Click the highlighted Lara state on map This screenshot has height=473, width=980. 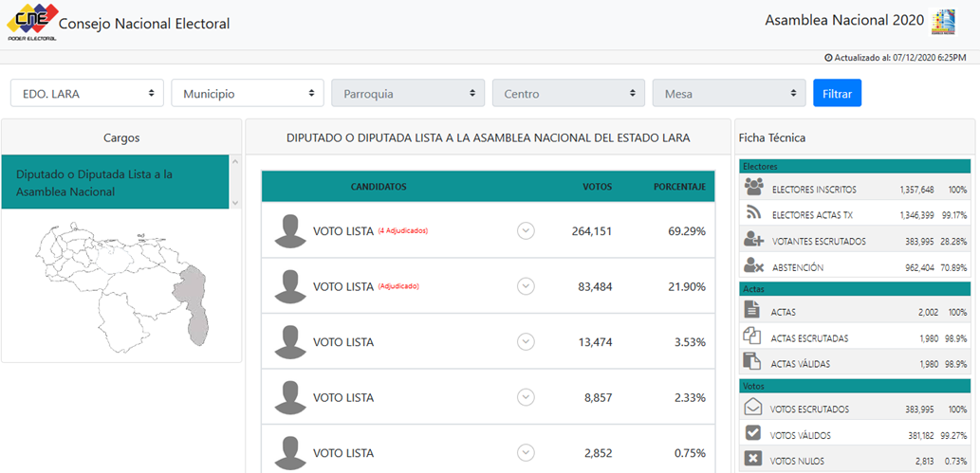[195, 303]
